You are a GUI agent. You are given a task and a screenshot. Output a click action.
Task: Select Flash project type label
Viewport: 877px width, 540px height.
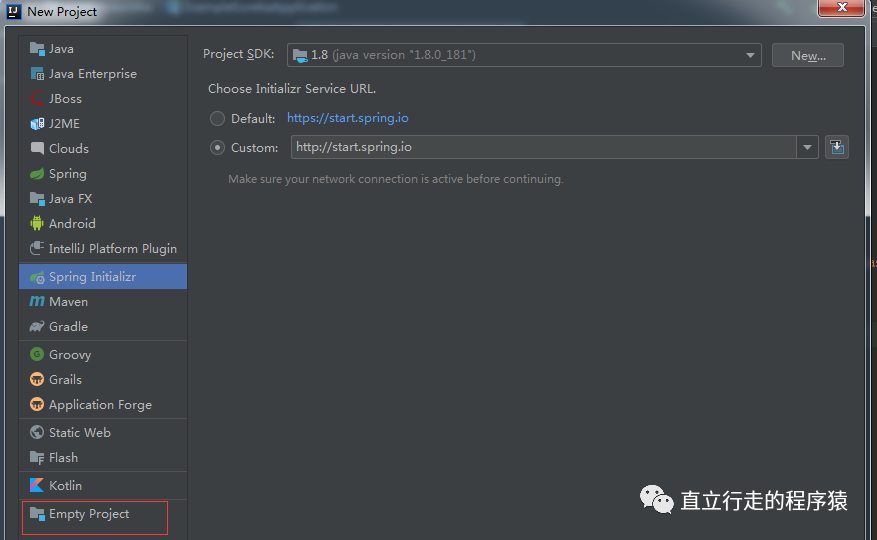coord(63,458)
